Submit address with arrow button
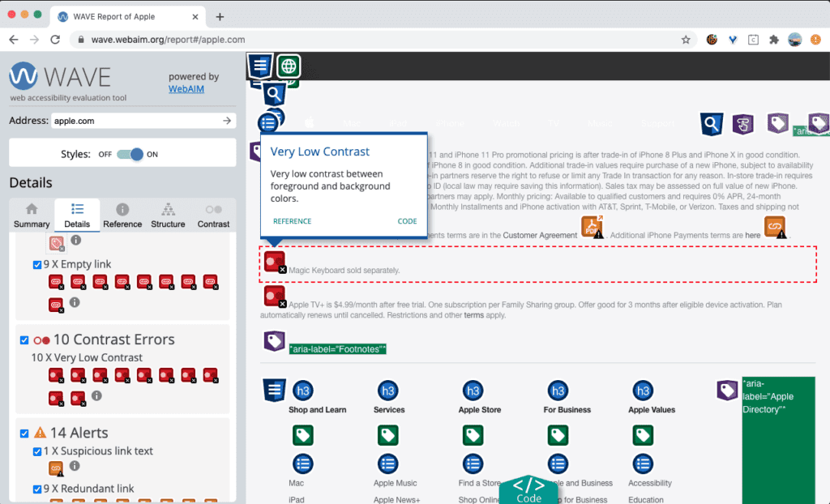 227,121
